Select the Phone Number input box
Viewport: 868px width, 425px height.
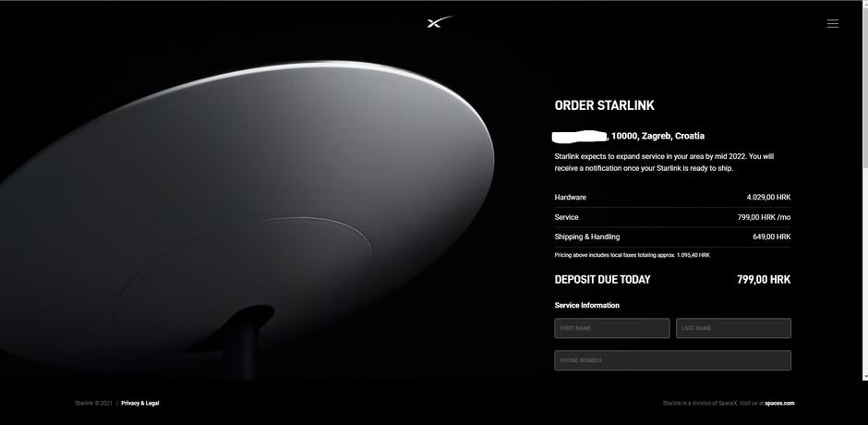[x=672, y=360]
